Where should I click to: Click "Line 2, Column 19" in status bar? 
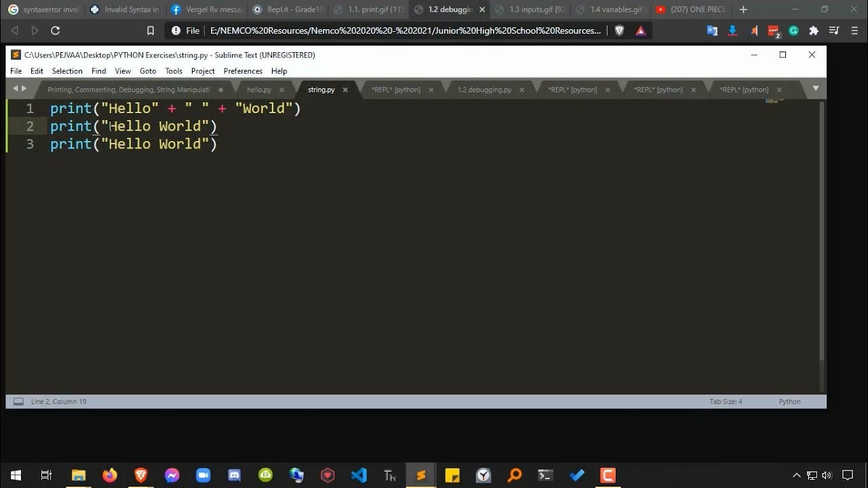[58, 401]
